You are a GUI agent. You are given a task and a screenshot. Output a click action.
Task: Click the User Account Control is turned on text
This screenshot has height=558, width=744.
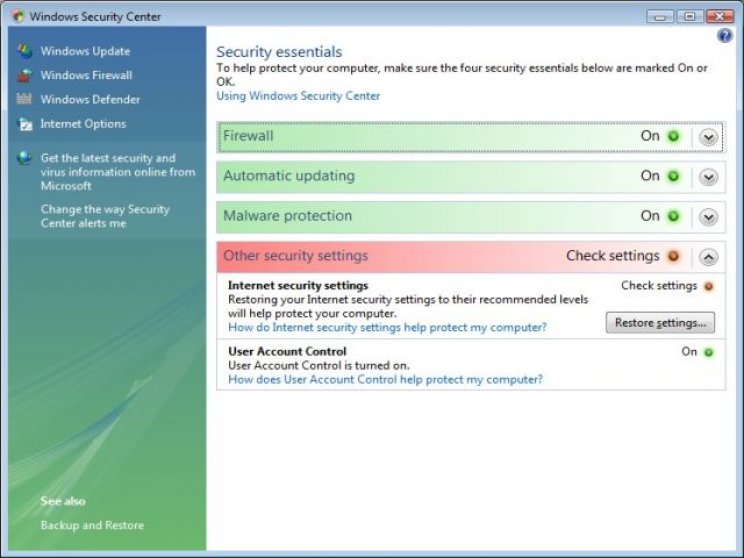[x=319, y=366]
